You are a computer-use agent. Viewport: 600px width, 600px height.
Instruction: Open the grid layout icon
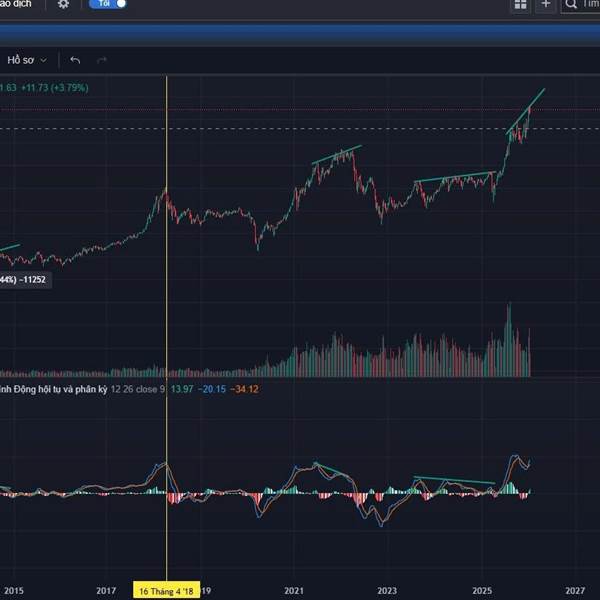(520, 5)
